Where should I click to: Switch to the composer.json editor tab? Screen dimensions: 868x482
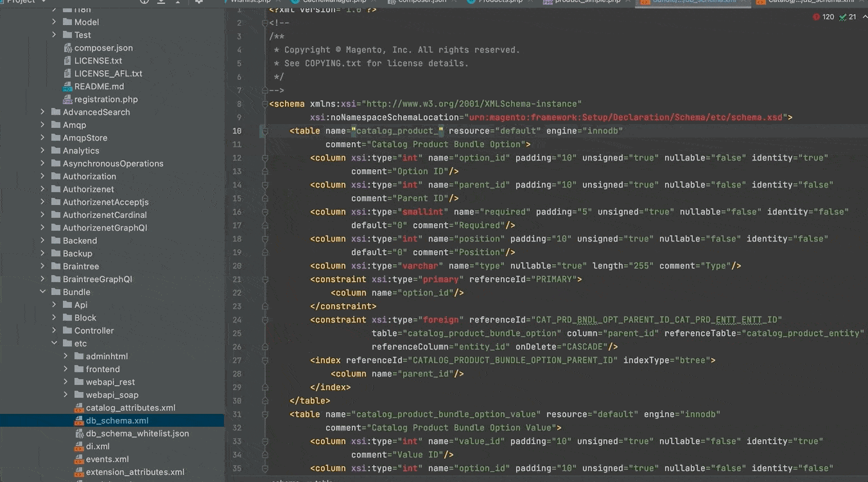pos(424,2)
